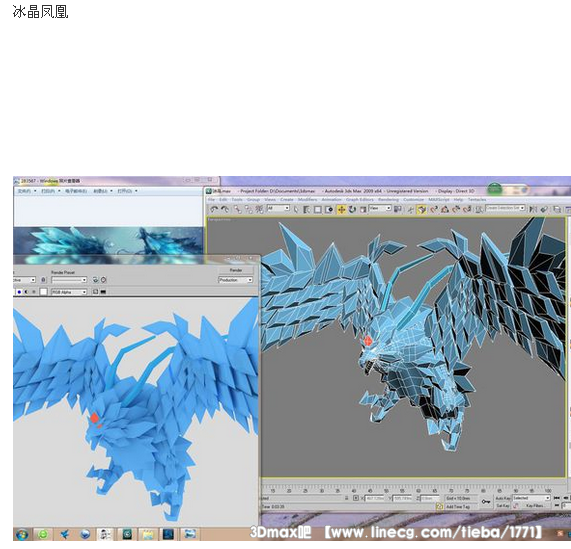This screenshot has width=571, height=549.
Task: Choose the Bind to Space Warp tool
Action: pos(259,209)
